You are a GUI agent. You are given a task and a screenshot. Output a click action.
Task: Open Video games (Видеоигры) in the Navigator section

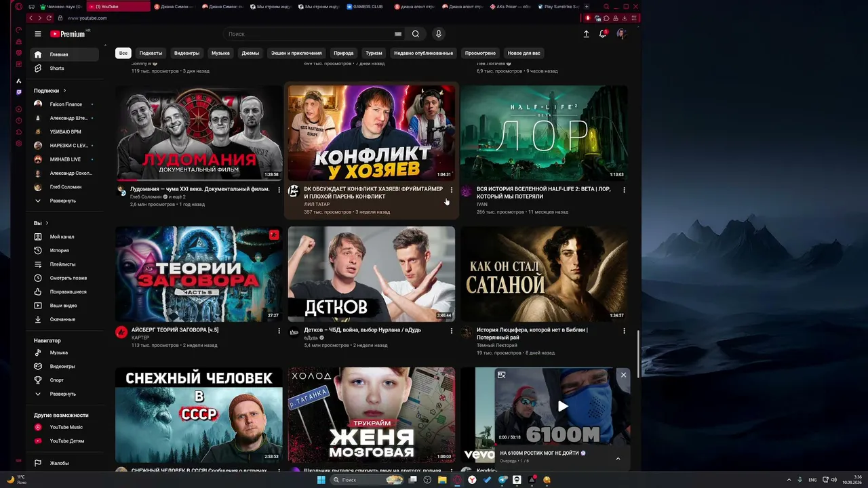[x=65, y=367]
